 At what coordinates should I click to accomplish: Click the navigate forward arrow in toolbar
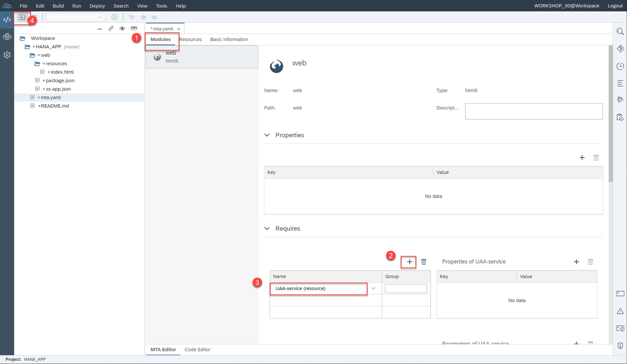pos(155,17)
